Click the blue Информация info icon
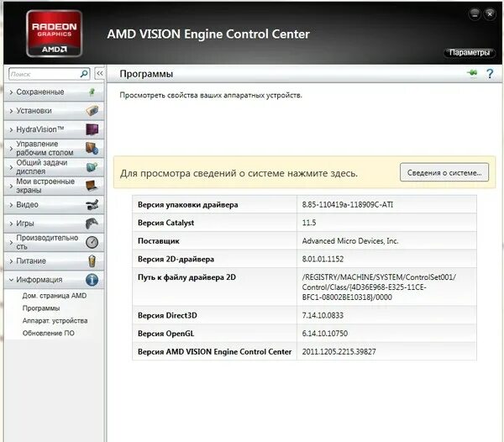 pyautogui.click(x=92, y=280)
